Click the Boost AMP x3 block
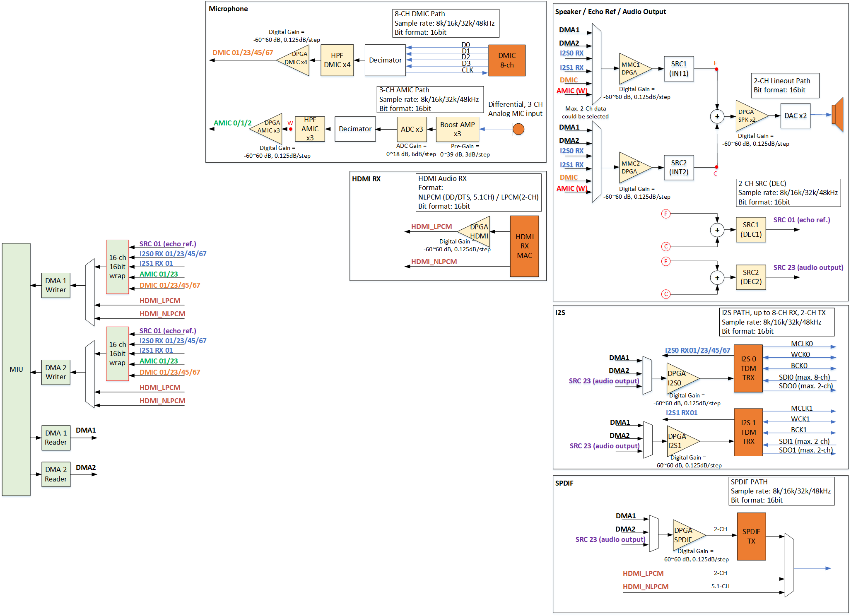 tap(458, 129)
